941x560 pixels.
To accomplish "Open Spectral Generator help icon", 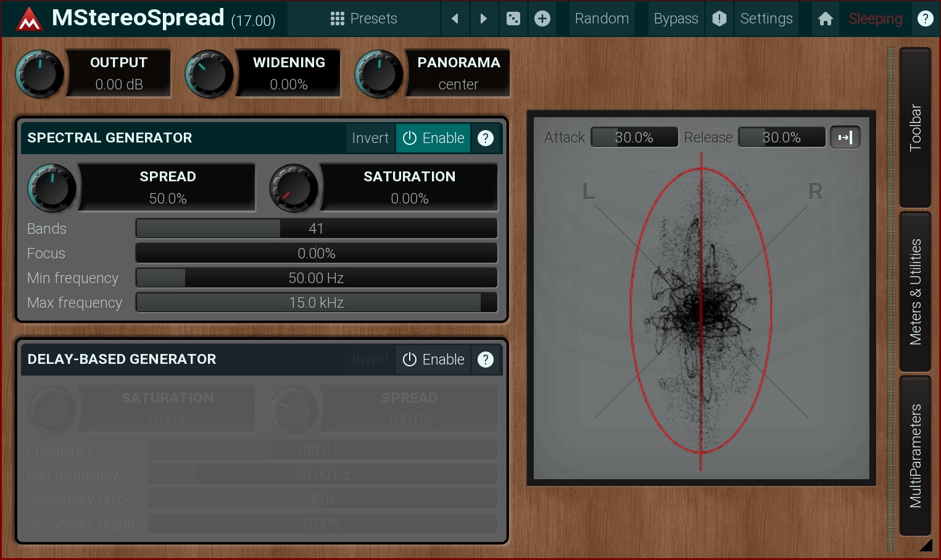I will pyautogui.click(x=486, y=138).
